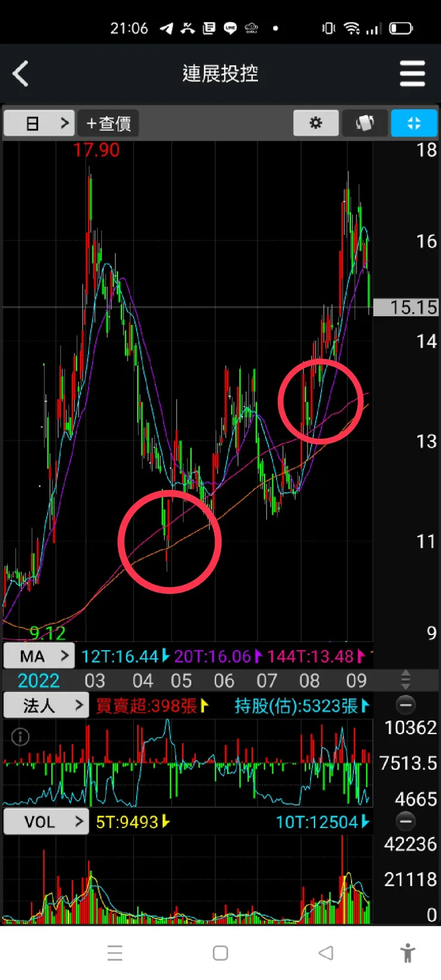The image size is (441, 980).
Task: Open the hamburger menu
Action: [412, 74]
